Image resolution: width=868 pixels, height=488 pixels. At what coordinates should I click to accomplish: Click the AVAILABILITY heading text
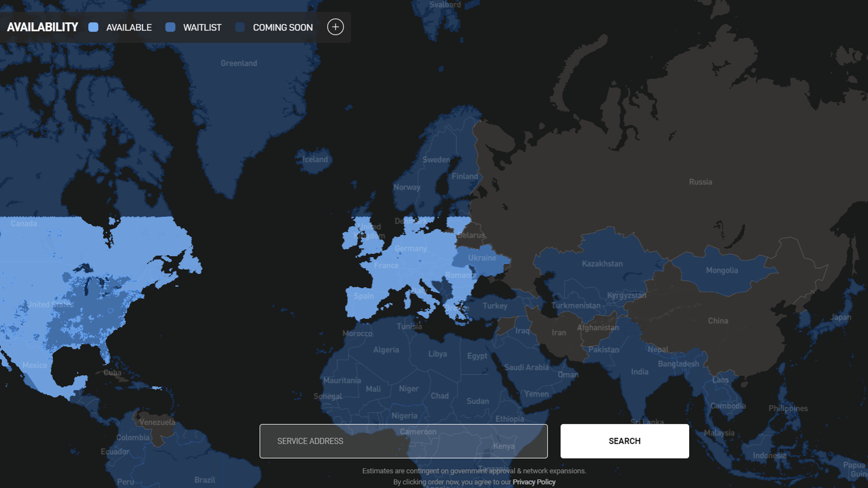tap(43, 27)
